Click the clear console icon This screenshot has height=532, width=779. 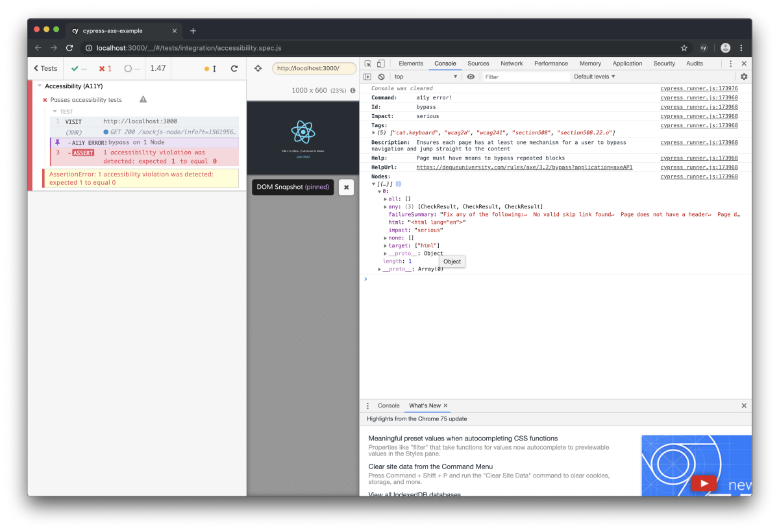point(382,77)
